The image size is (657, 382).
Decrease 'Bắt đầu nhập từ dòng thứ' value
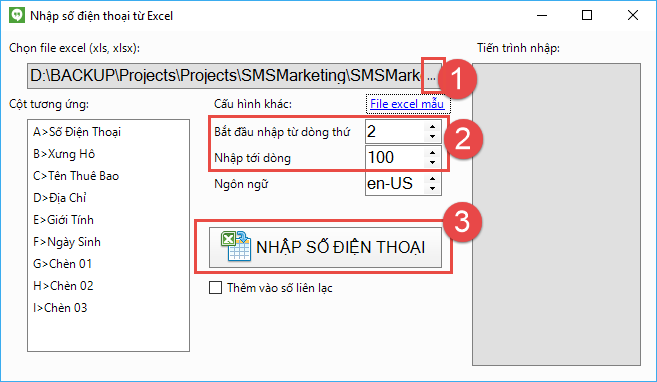tap(432, 137)
